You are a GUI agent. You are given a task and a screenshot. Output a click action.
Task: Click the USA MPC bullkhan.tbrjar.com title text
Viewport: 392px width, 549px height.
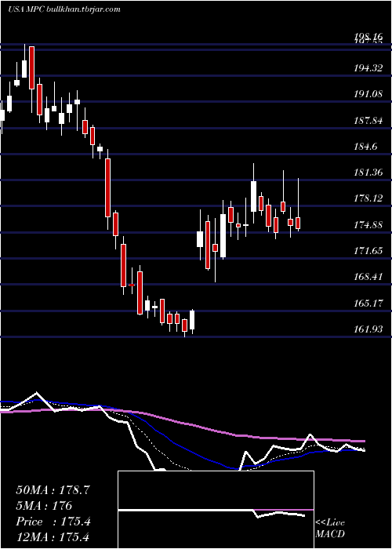pyautogui.click(x=64, y=9)
